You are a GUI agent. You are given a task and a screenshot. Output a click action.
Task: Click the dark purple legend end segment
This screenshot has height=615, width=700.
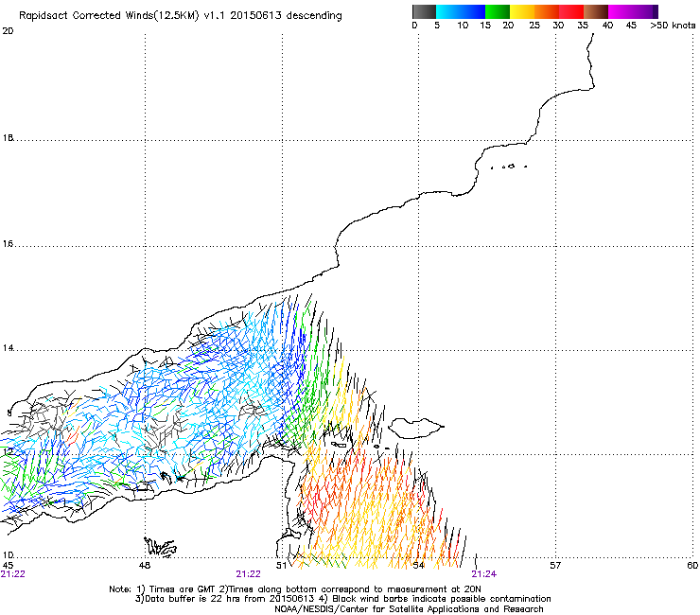[x=655, y=11]
